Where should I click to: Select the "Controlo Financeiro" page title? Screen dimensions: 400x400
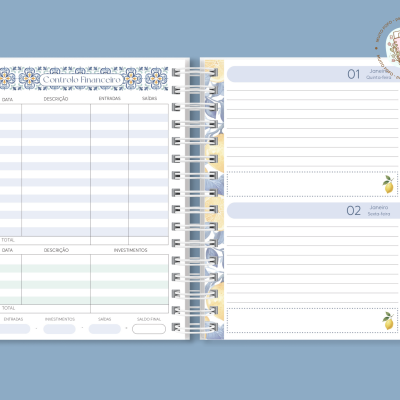click(82, 80)
